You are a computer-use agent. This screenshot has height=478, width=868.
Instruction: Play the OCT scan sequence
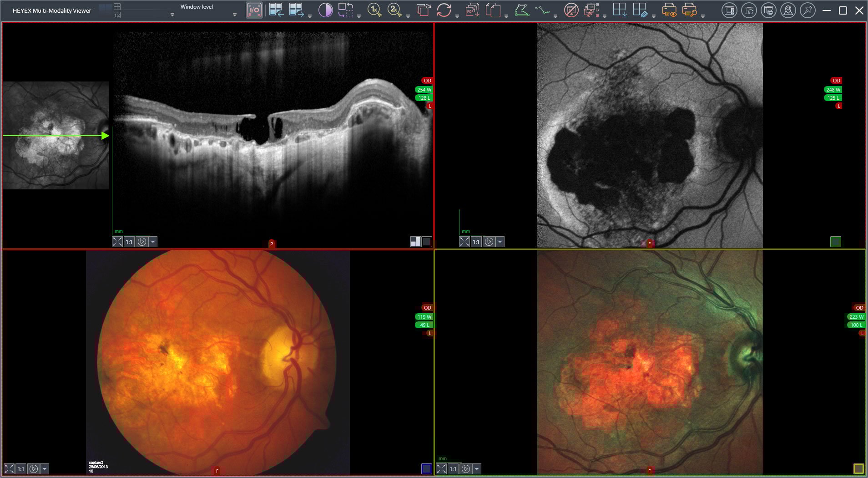tap(142, 242)
